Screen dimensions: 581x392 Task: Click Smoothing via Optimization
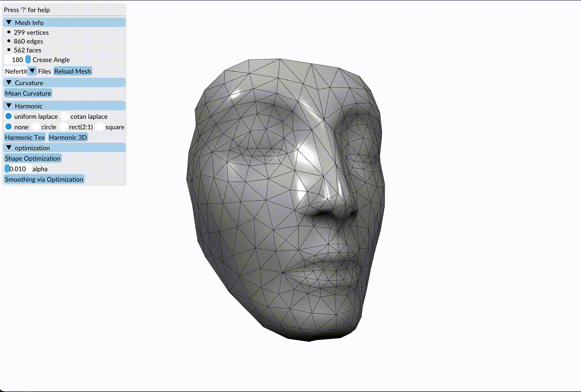44,179
